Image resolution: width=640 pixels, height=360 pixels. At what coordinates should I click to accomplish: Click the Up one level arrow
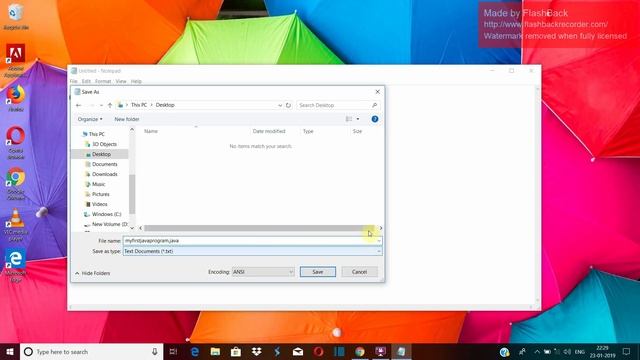pyautogui.click(x=110, y=105)
